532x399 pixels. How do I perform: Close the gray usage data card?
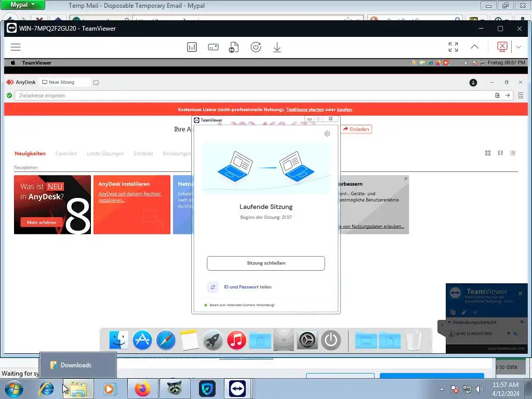tap(405, 179)
